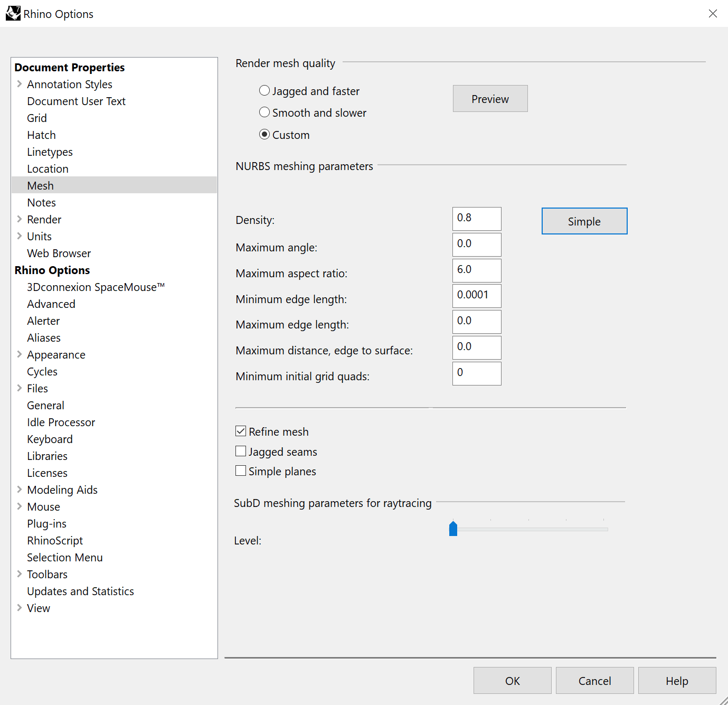The height and width of the screenshot is (705, 728).
Task: Open the Plug-ins page
Action: (x=46, y=523)
